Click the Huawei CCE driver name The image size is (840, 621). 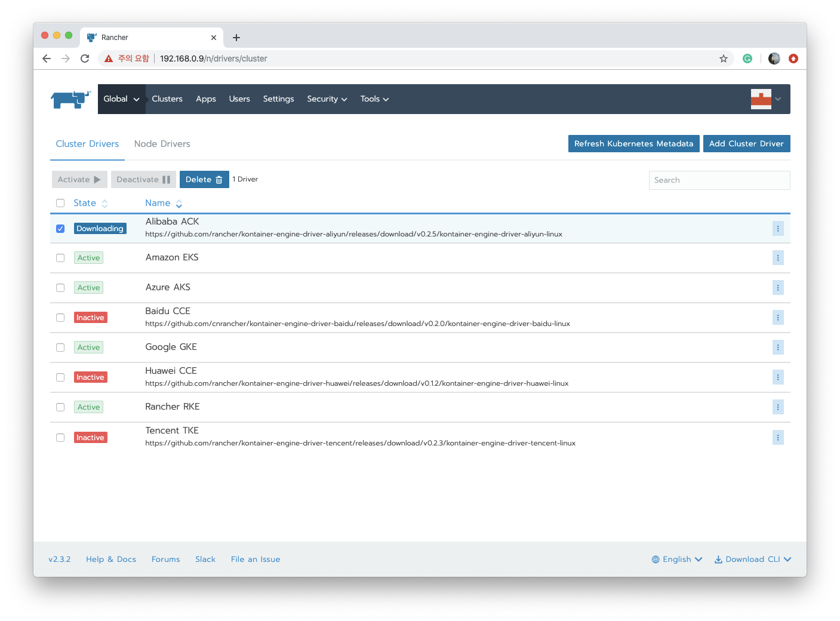[171, 371]
